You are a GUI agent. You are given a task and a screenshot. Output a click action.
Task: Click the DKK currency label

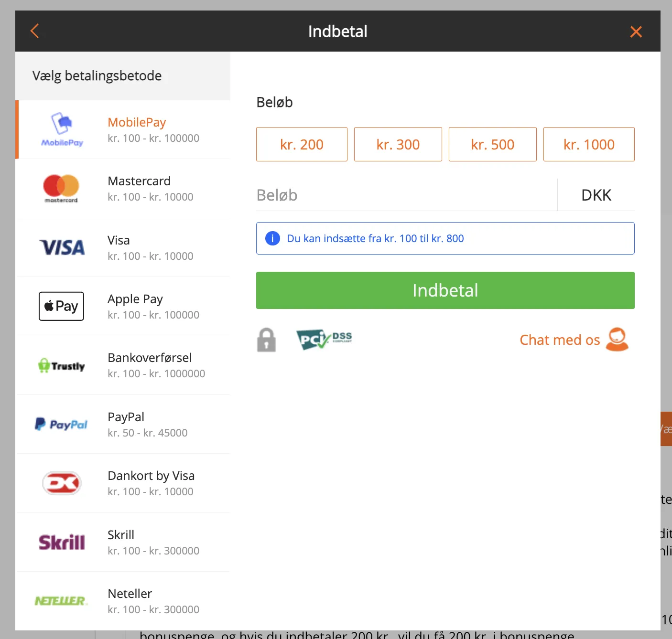[x=596, y=195]
